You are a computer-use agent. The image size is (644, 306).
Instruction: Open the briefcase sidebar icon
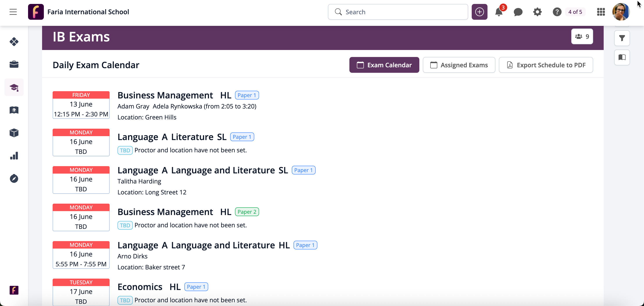(14, 64)
